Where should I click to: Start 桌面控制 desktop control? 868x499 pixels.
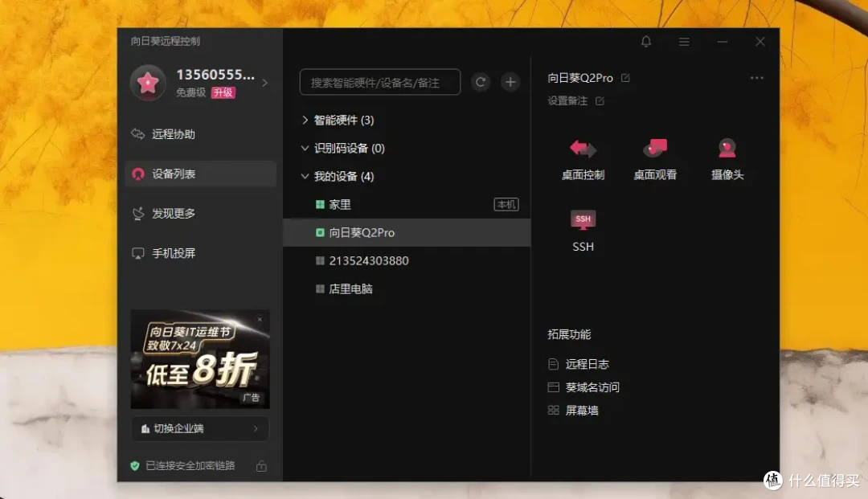pos(583,159)
